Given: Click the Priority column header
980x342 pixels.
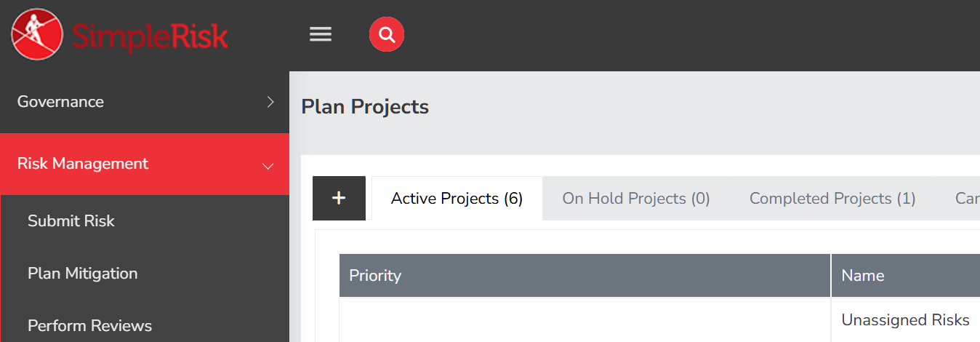Looking at the screenshot, I should (375, 276).
